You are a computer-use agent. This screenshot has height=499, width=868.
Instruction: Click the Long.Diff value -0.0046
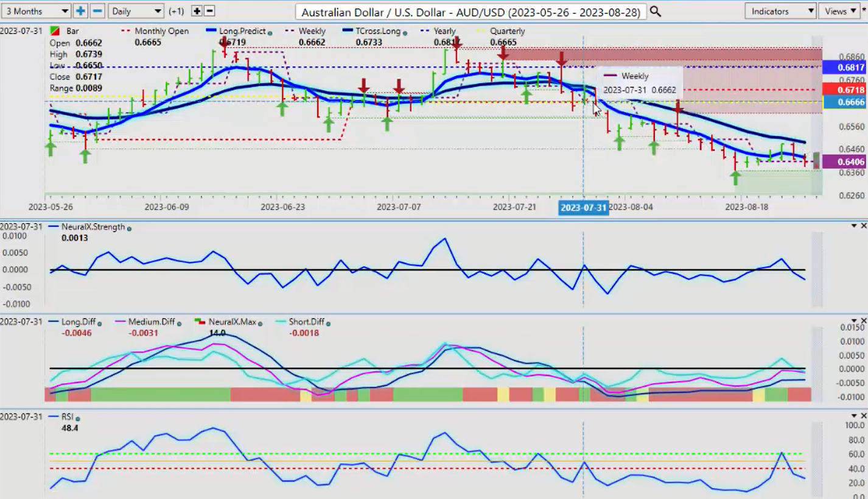click(x=76, y=333)
